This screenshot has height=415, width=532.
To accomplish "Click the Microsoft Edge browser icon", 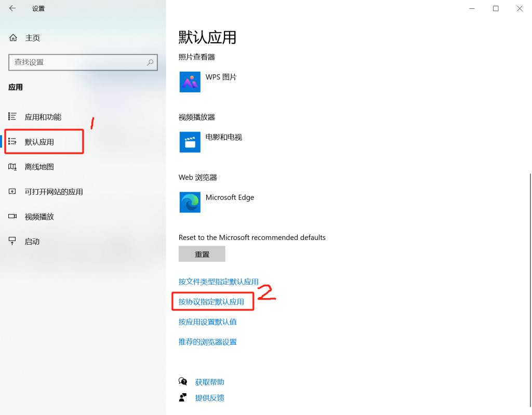I will tap(190, 203).
